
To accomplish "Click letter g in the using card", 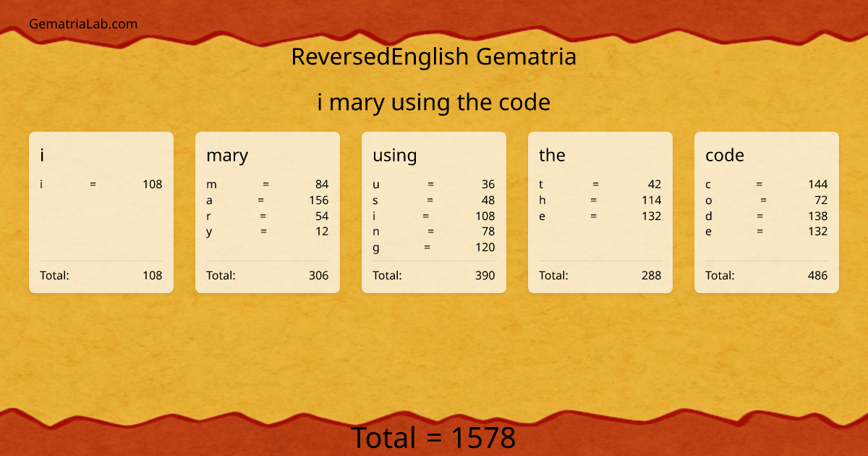I will coord(376,248).
